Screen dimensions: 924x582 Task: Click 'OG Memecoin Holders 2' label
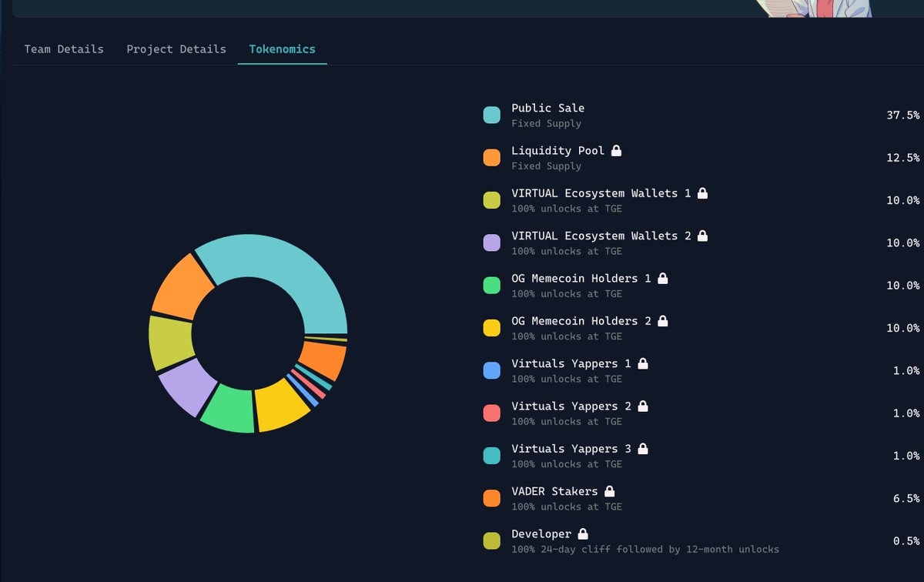tap(581, 321)
